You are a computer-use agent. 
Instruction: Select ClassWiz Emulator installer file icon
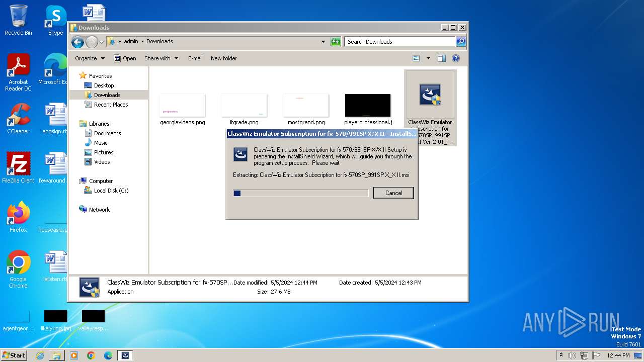click(430, 95)
